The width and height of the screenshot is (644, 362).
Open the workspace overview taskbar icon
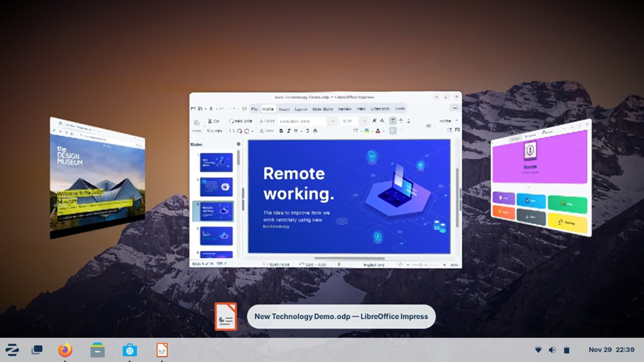(37, 350)
